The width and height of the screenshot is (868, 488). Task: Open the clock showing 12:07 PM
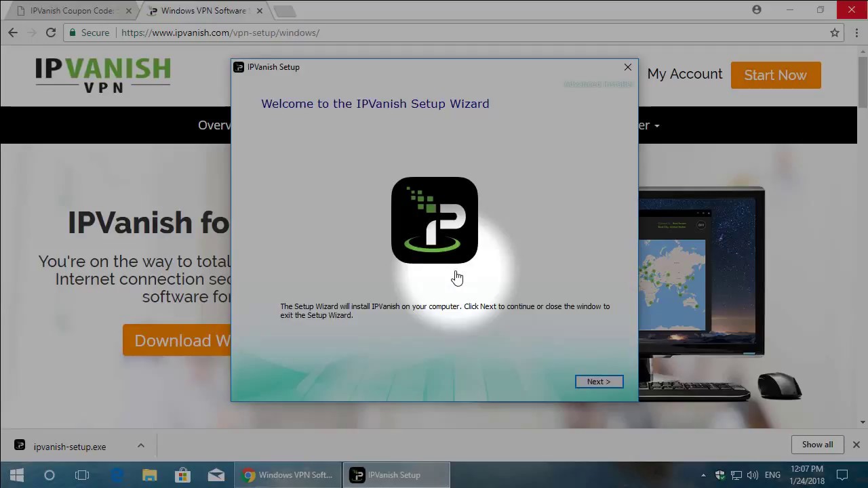point(807,475)
